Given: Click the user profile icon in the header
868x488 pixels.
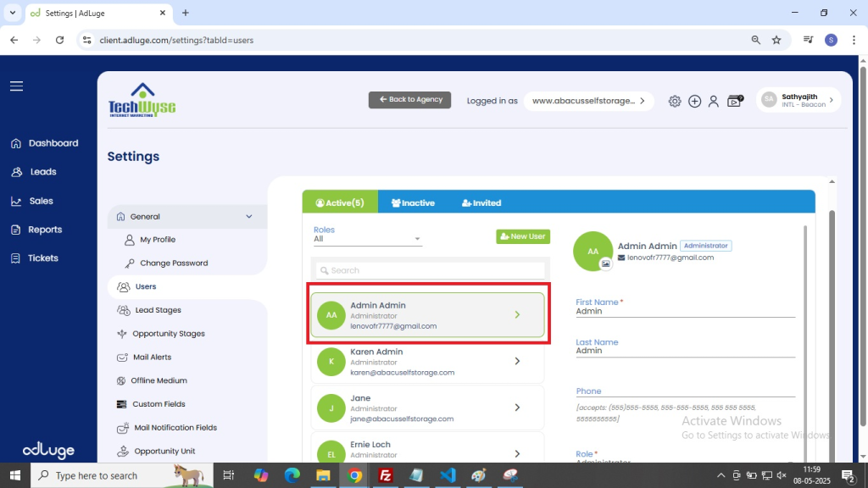Looking at the screenshot, I should click(714, 101).
